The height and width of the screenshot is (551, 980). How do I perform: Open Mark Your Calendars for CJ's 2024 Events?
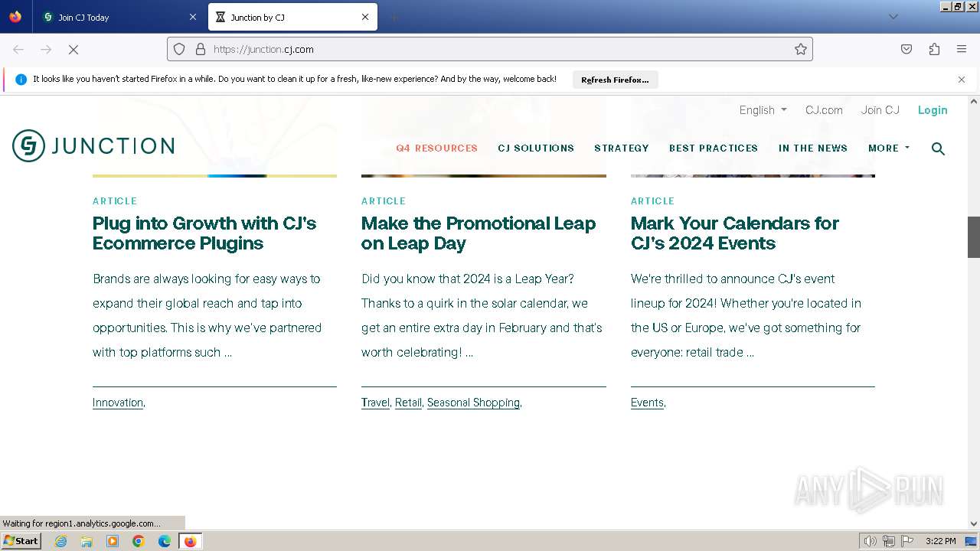point(735,233)
